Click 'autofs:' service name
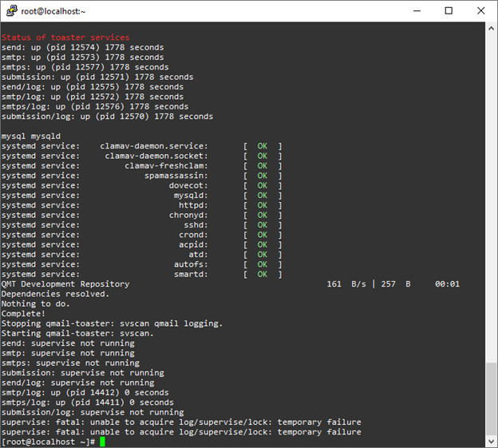Image resolution: width=498 pixels, height=448 pixels. point(191,264)
